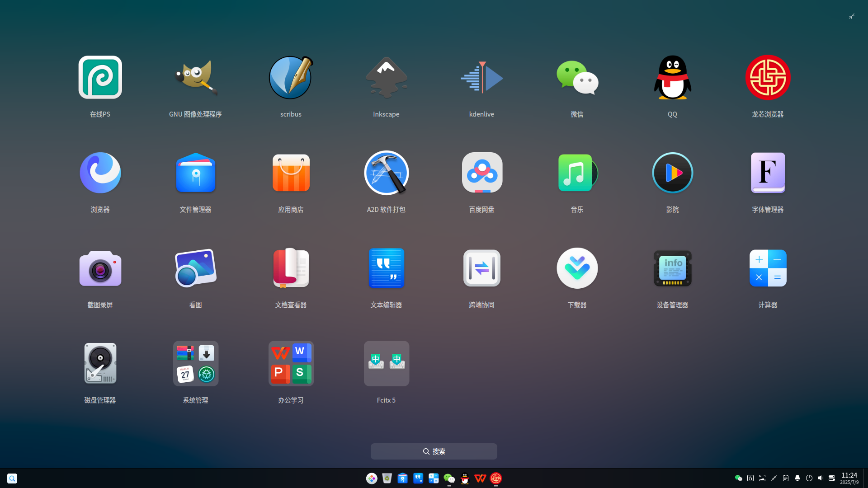Launch 龙芯浏览器 from the app grid
The width and height of the screenshot is (868, 488).
click(768, 78)
